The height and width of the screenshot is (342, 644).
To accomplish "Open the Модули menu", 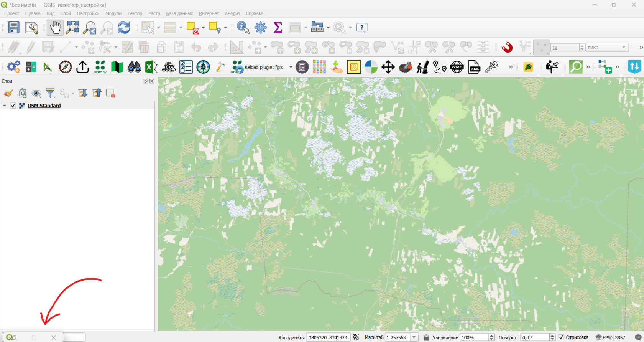I will pyautogui.click(x=113, y=13).
